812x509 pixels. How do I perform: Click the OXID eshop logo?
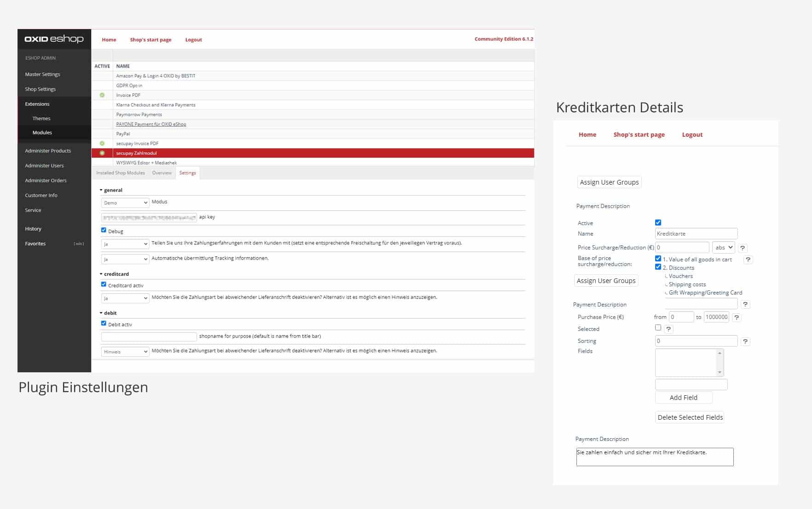(x=54, y=39)
